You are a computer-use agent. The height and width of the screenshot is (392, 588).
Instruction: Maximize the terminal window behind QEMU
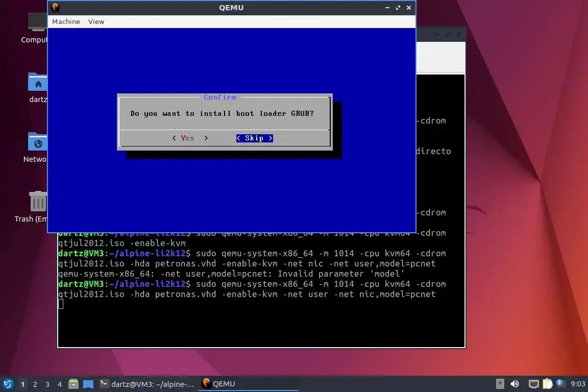point(448,35)
